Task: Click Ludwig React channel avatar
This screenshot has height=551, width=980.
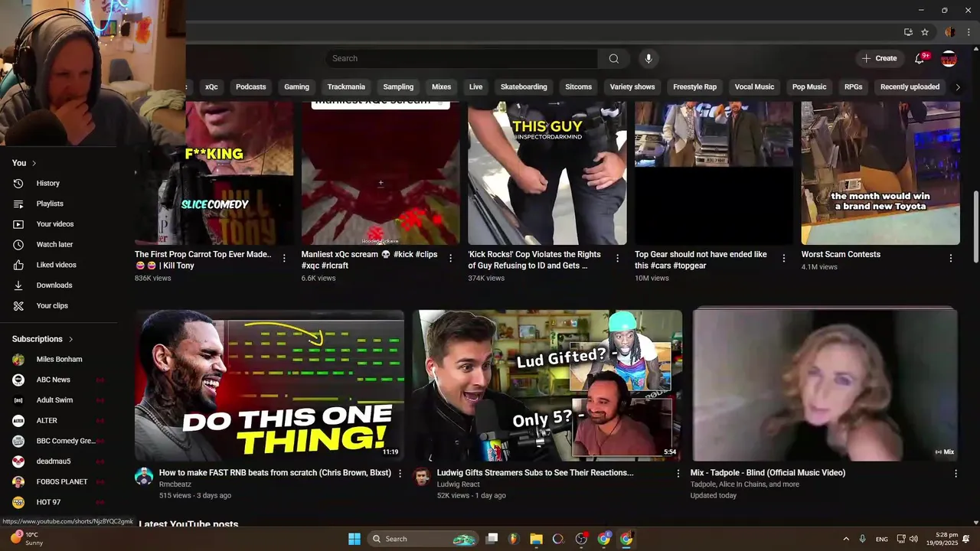Action: 422,478
